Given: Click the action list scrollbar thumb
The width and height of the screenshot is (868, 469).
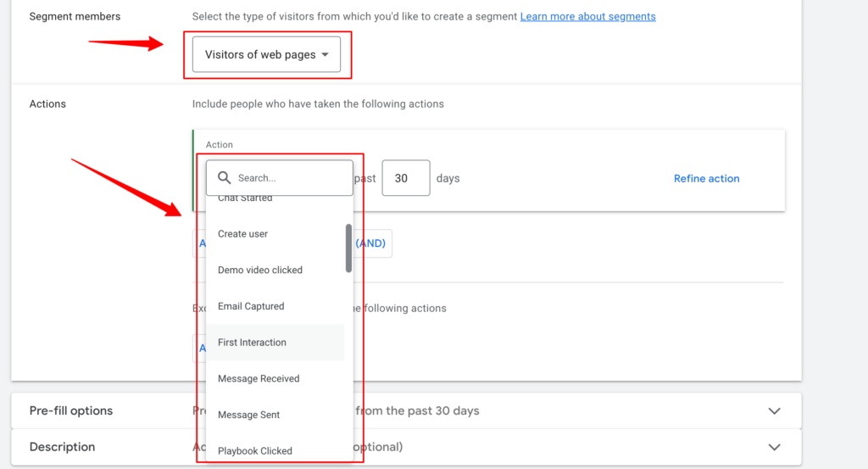Looking at the screenshot, I should pyautogui.click(x=348, y=248).
